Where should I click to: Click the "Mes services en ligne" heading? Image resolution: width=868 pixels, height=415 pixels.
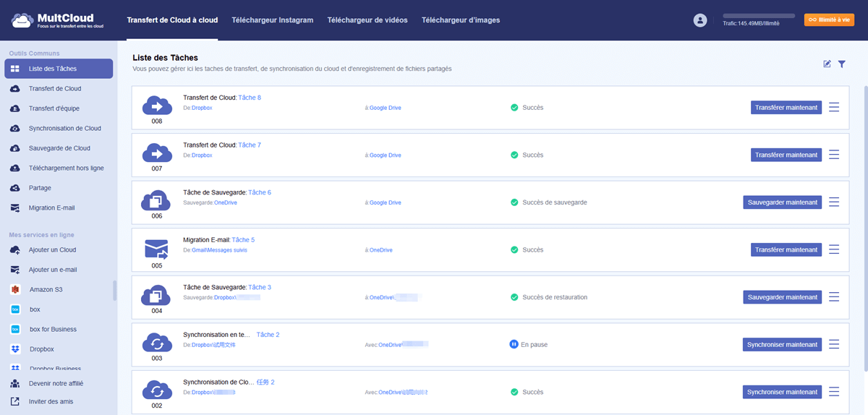[41, 235]
